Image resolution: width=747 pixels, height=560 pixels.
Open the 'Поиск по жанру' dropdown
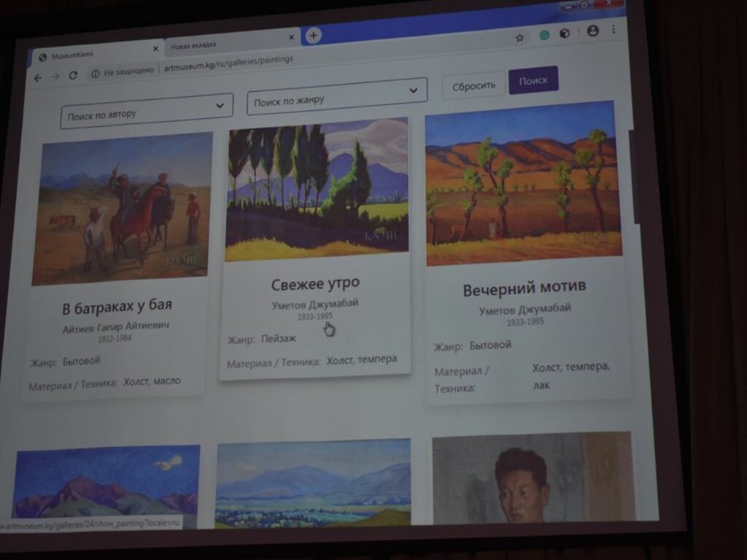337,97
